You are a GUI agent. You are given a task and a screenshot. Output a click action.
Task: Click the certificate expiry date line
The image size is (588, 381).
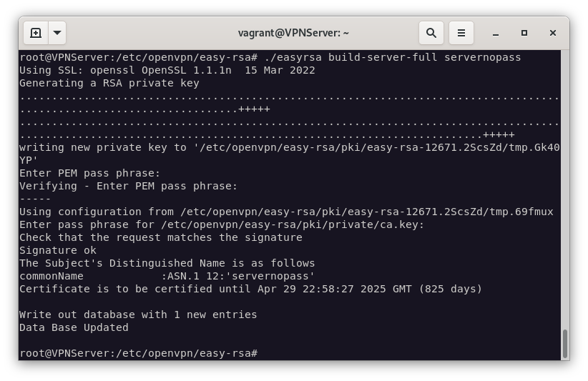coord(250,289)
